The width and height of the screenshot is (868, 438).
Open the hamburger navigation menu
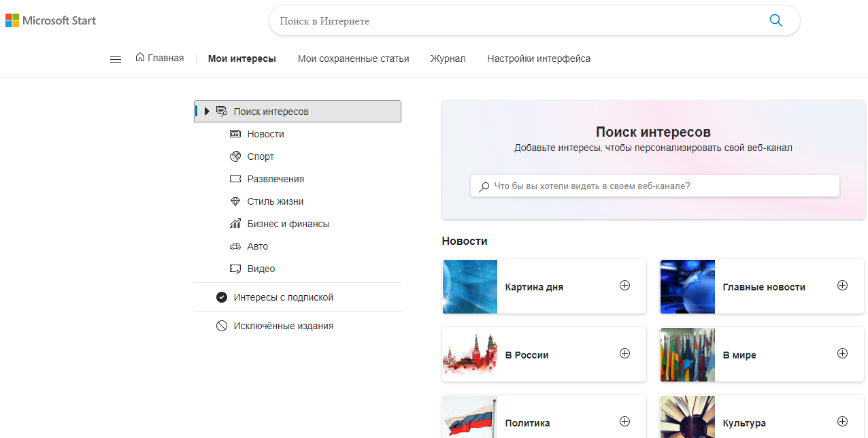tap(116, 59)
